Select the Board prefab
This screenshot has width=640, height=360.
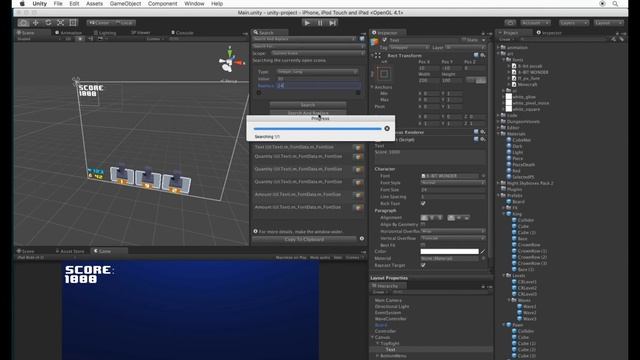[518, 202]
